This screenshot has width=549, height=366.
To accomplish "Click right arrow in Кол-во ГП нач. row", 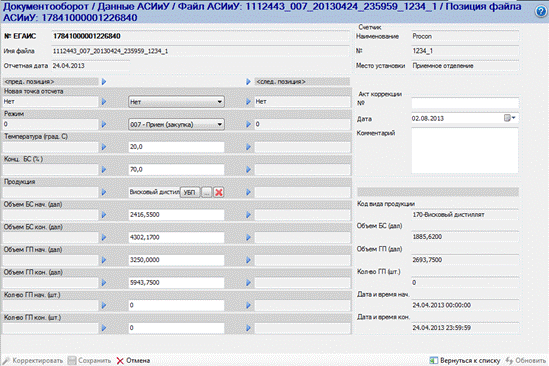I will click(x=248, y=305).
